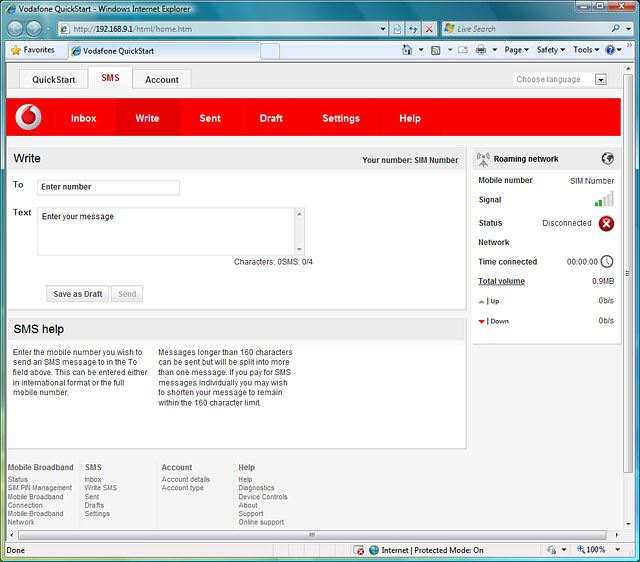Click the grey Up arrow icon

pyautogui.click(x=482, y=302)
